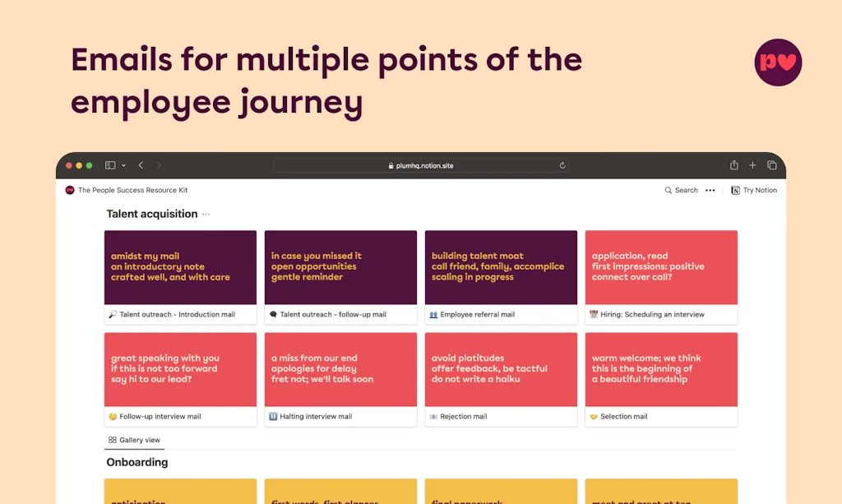This screenshot has width=842, height=504.
Task: Select the Gallery view grid icon
Action: coord(112,440)
